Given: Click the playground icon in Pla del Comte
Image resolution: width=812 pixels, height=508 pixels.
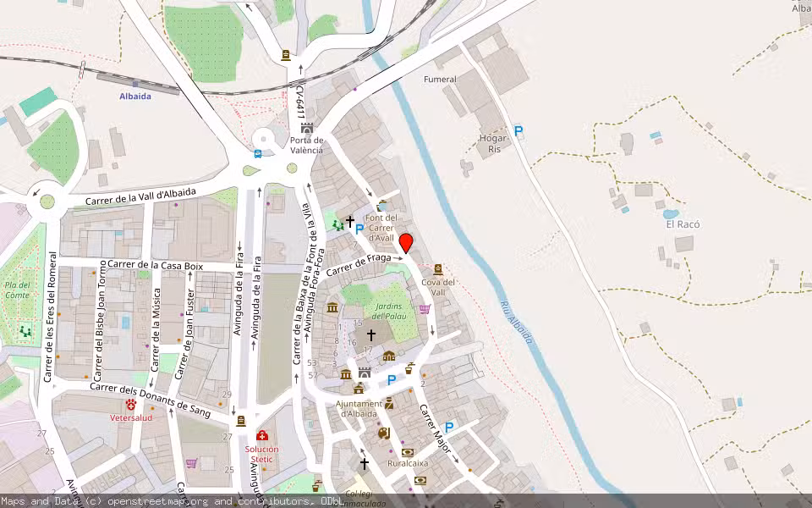Looking at the screenshot, I should 25,331.
